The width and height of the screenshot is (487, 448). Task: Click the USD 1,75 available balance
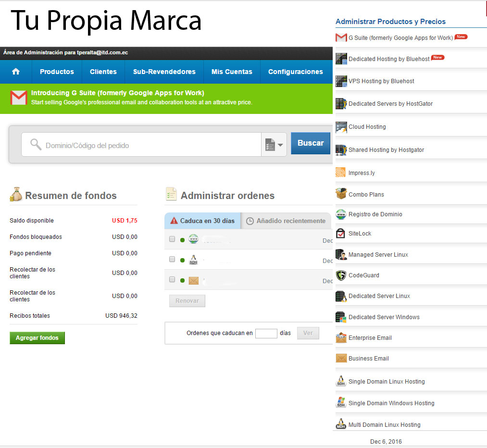[125, 221]
